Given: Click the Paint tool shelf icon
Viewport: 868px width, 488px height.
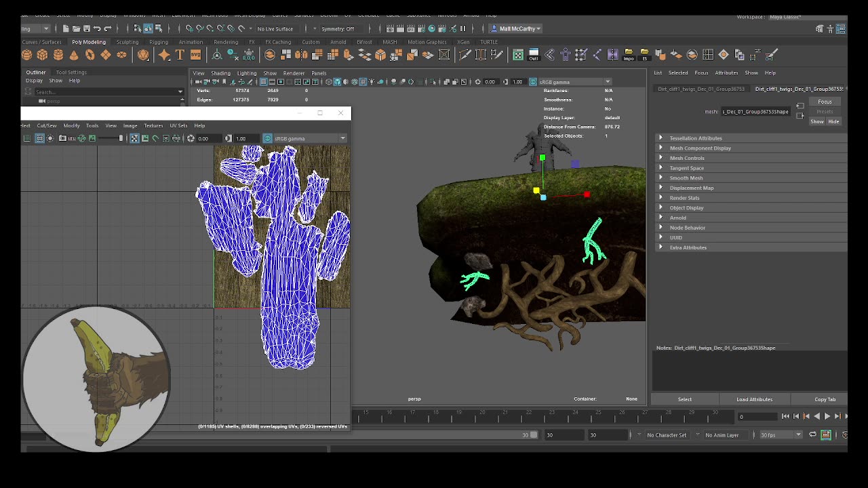Looking at the screenshot, I should point(771,55).
